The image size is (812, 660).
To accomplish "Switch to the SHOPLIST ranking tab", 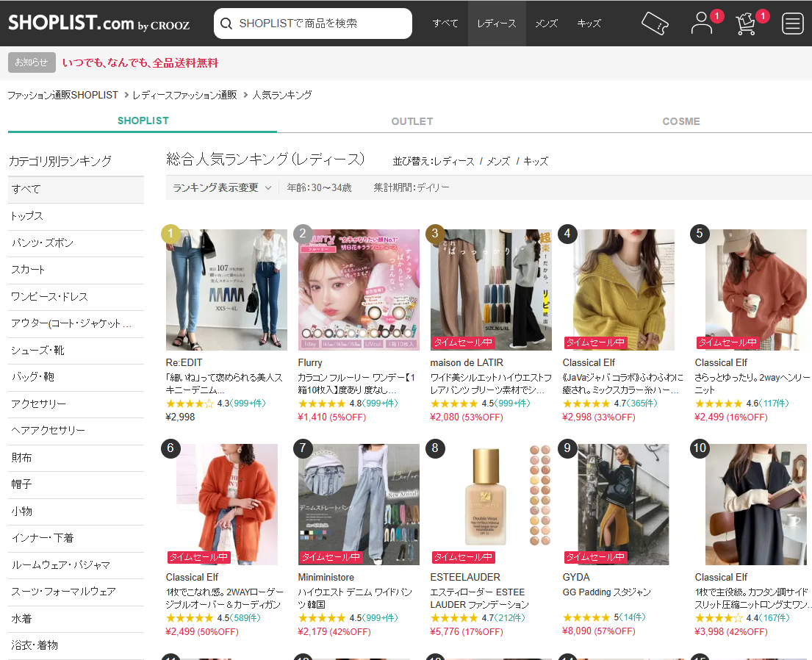I will click(143, 121).
